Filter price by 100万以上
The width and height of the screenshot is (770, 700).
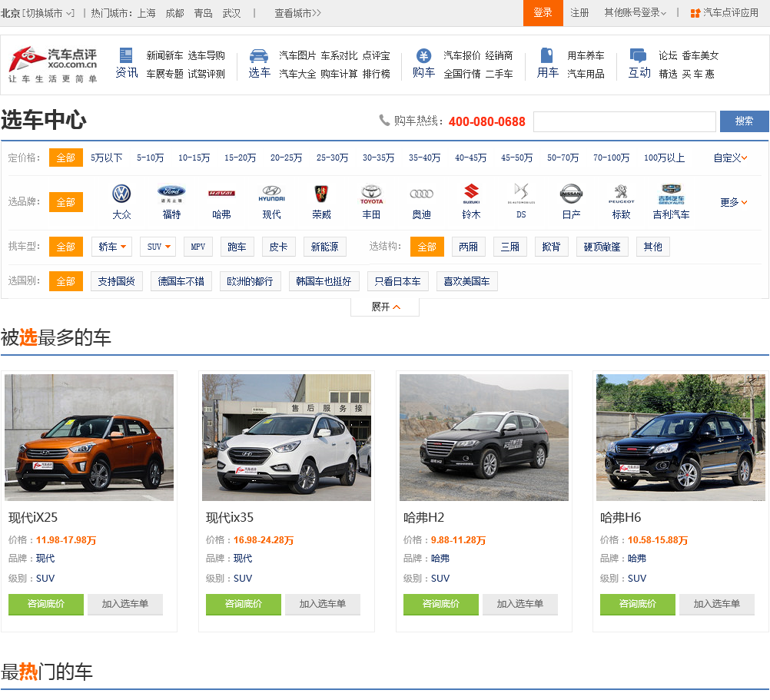[x=664, y=158]
